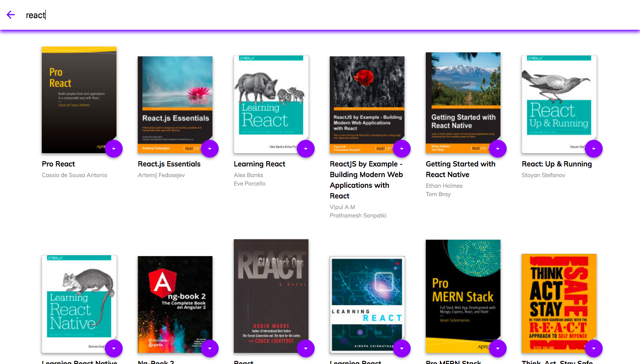Image resolution: width=640 pixels, height=364 pixels.
Task: Click author name Tom Bray
Action: [438, 194]
